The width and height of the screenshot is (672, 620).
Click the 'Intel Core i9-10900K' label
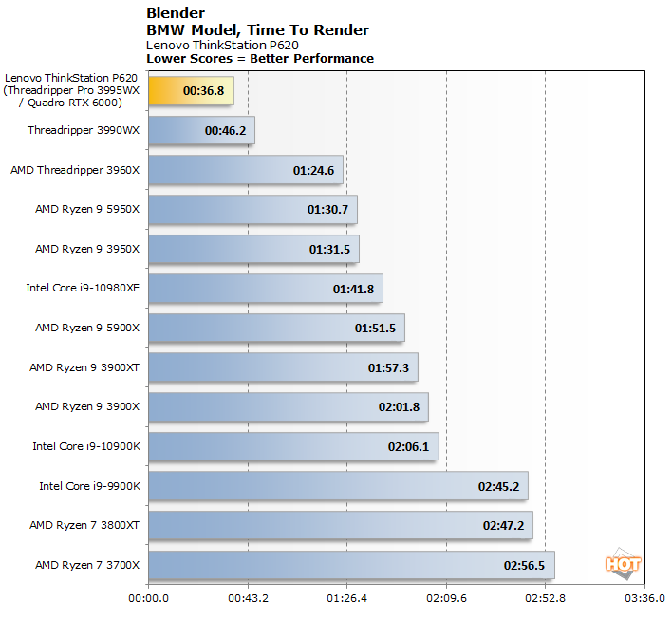click(86, 446)
